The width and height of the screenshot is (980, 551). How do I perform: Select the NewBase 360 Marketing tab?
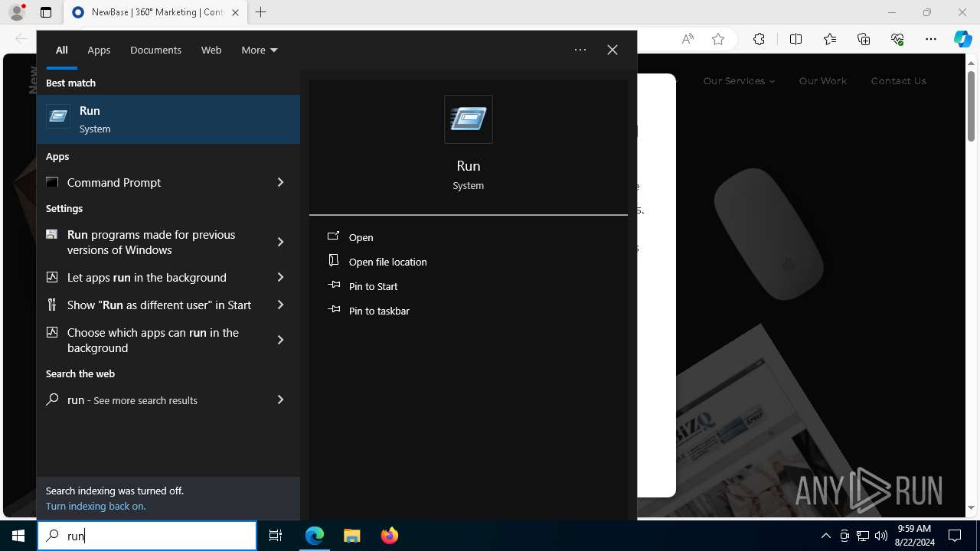coord(155,12)
